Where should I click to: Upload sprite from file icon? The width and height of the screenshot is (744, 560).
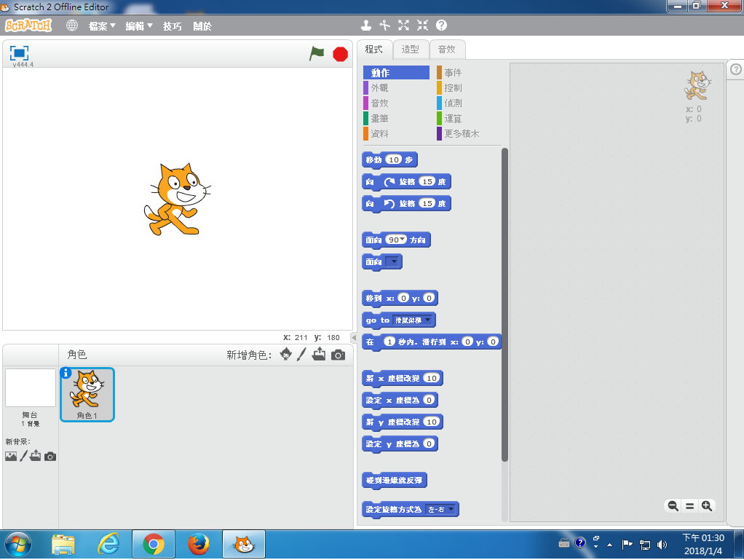pyautogui.click(x=319, y=354)
